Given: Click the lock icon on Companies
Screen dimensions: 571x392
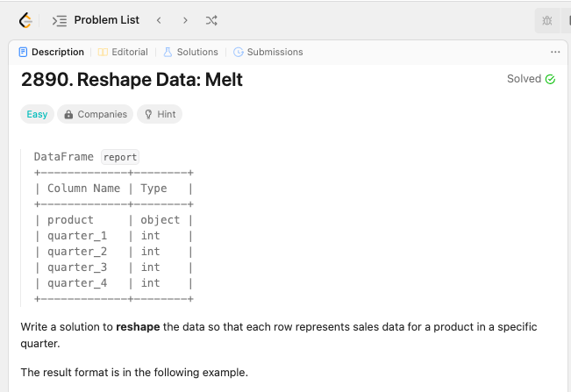Looking at the screenshot, I should coord(69,114).
